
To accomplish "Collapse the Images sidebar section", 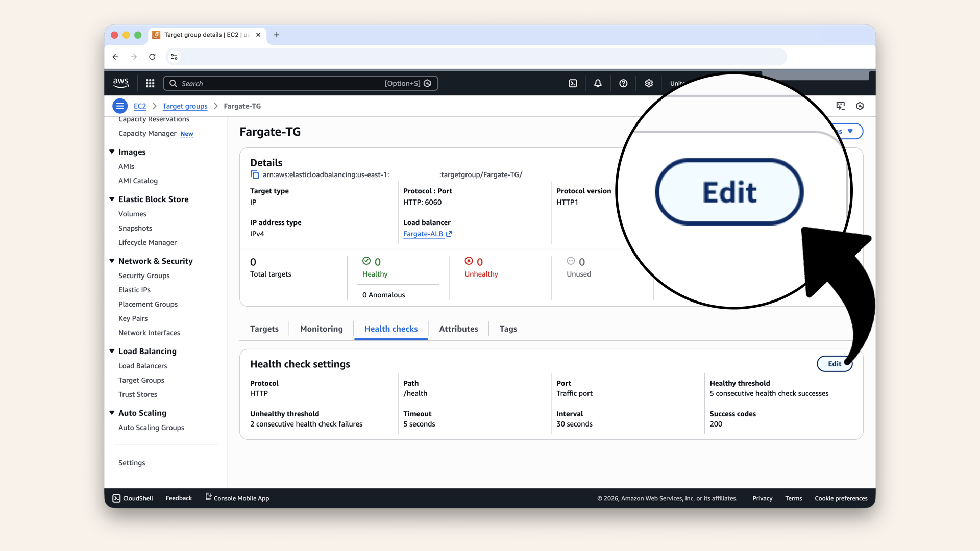I will (x=112, y=152).
